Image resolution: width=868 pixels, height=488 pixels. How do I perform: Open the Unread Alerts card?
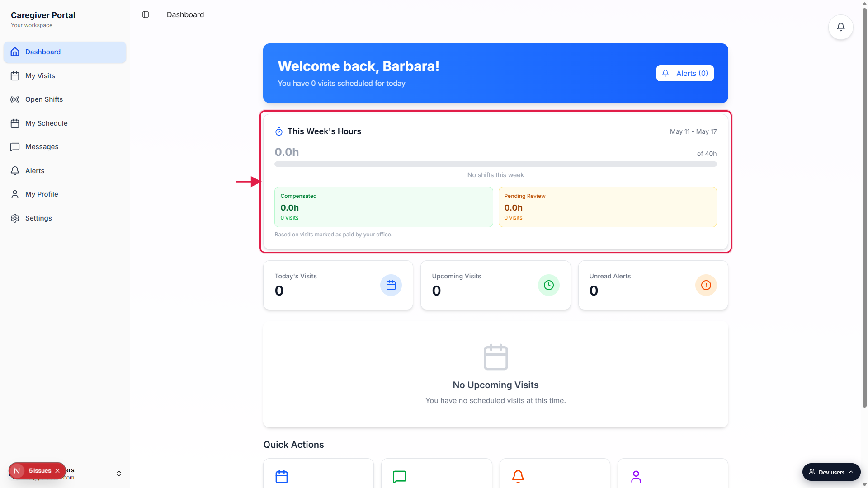pos(653,285)
